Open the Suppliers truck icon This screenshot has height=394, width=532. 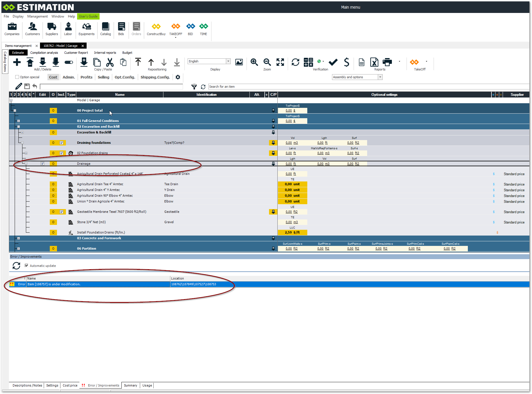click(x=52, y=27)
